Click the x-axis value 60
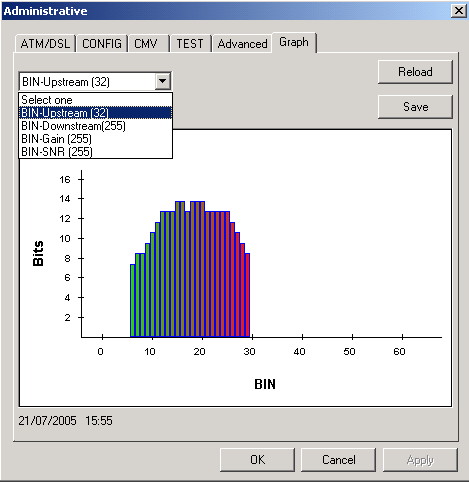 click(x=399, y=351)
